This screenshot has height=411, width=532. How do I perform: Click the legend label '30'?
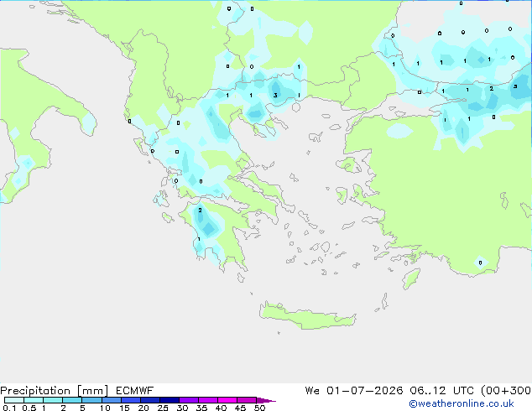(182, 408)
